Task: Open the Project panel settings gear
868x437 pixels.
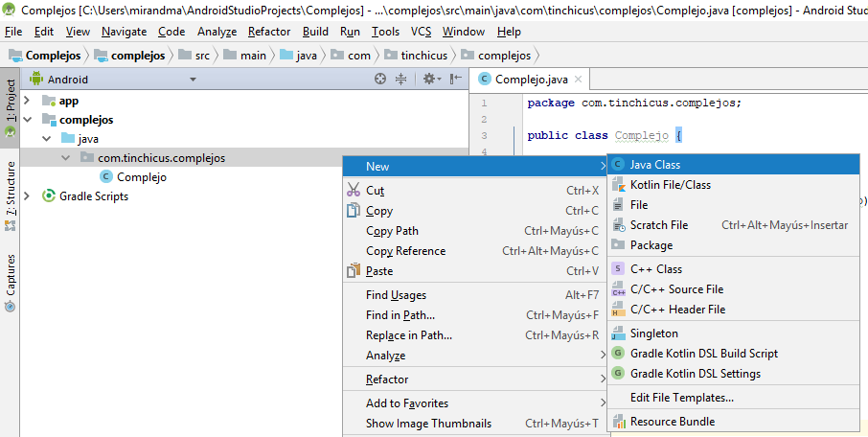Action: coord(429,80)
